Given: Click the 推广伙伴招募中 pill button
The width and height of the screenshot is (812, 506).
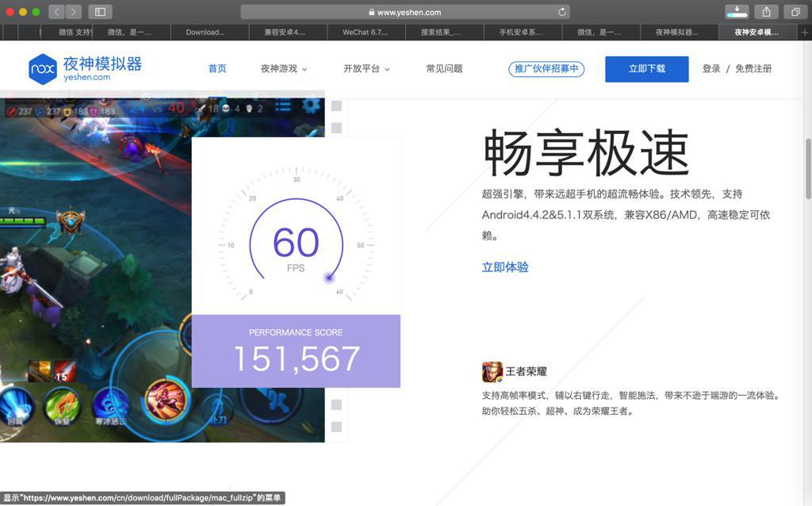Looking at the screenshot, I should tap(546, 69).
